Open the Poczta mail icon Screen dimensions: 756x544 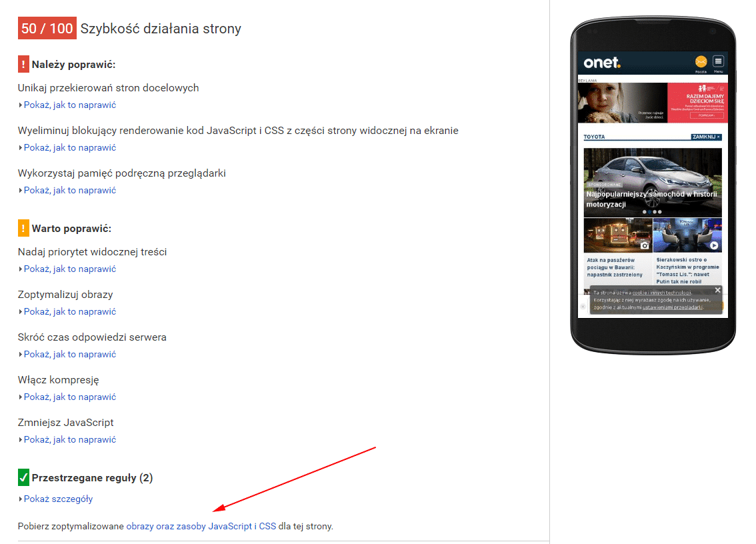click(x=700, y=62)
